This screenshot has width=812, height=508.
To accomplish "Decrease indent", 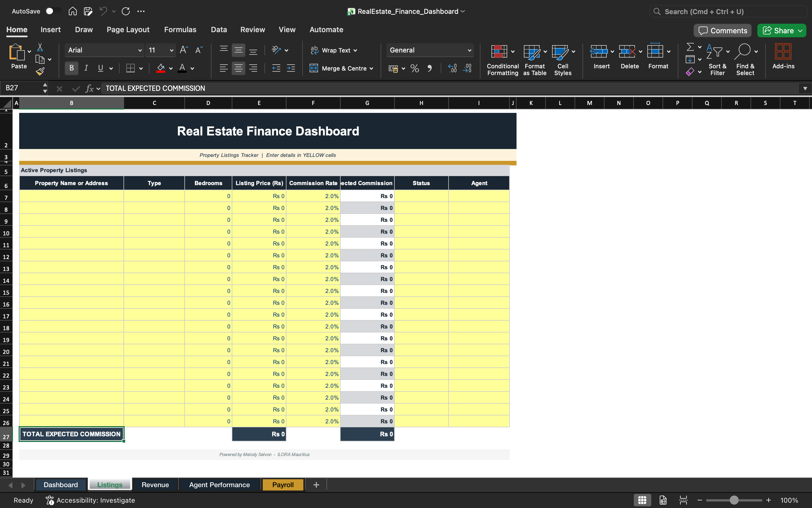I will (276, 68).
